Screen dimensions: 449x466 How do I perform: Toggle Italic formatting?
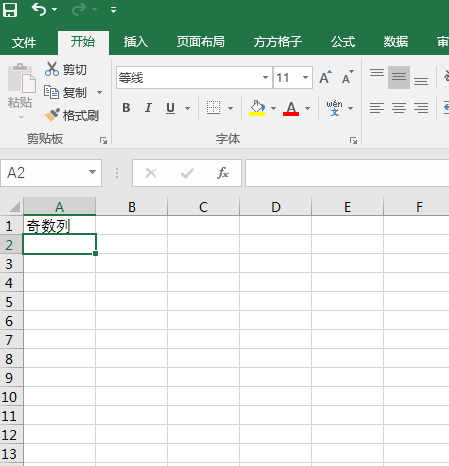pos(148,108)
